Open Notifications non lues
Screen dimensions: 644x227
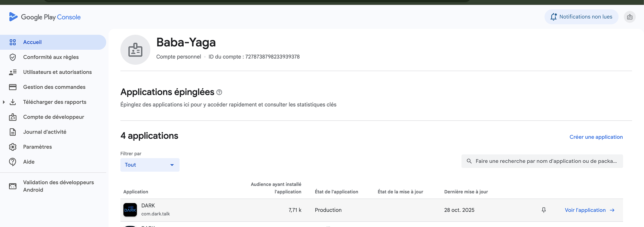(581, 17)
